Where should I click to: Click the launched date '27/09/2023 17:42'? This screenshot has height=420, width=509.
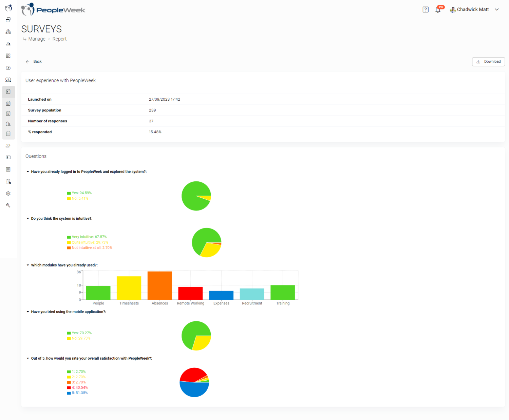[x=165, y=99]
